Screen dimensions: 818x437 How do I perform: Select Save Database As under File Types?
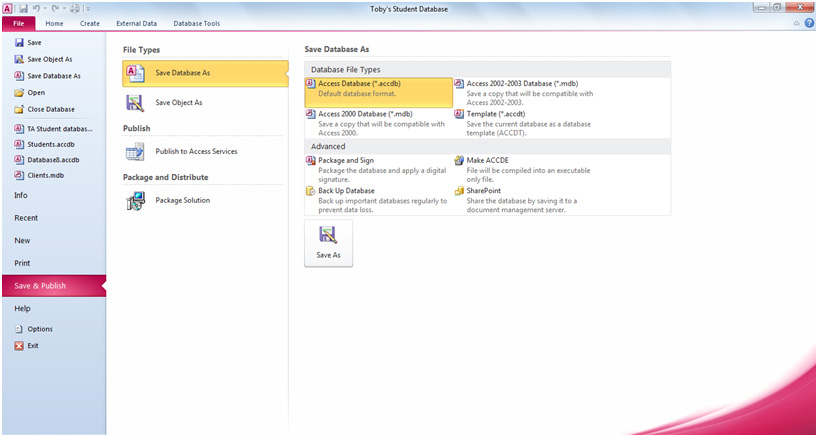[205, 73]
